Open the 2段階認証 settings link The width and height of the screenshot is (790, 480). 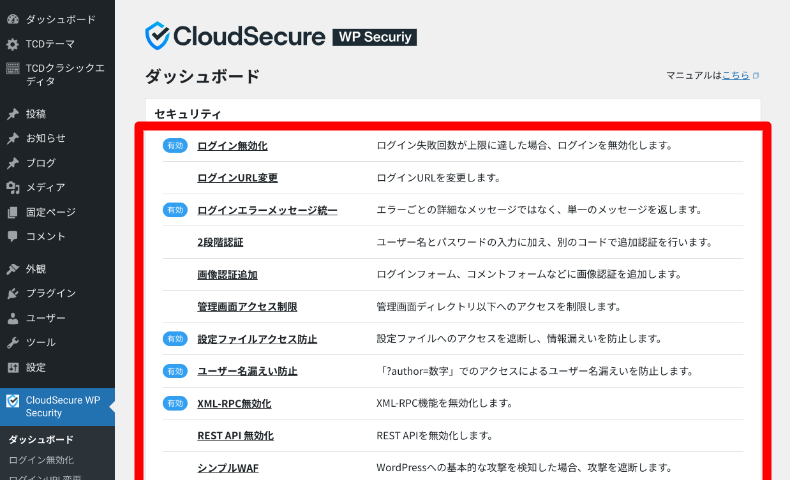pos(220,242)
